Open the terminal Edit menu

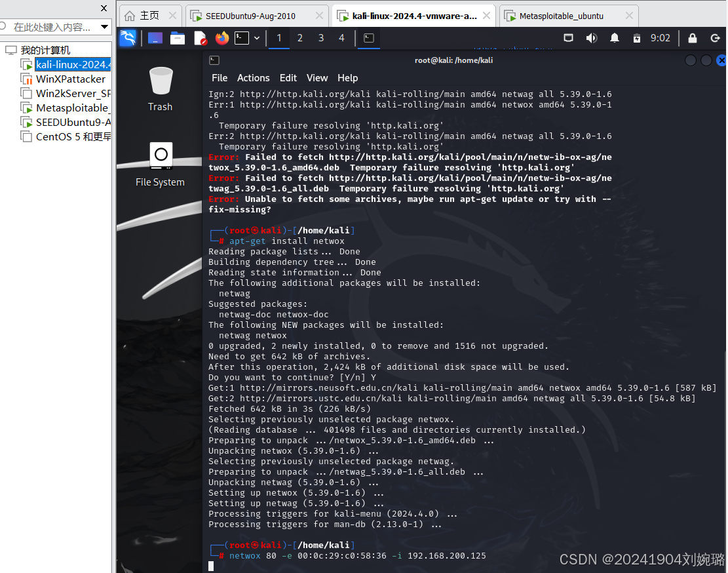tap(288, 78)
